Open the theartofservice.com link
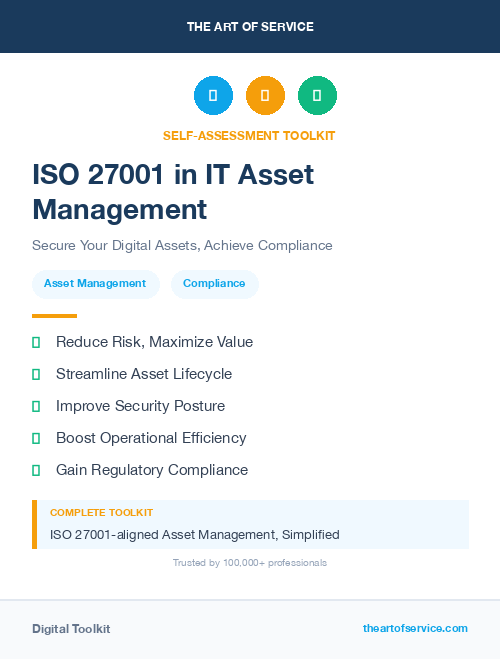500x659 pixels. 415,628
